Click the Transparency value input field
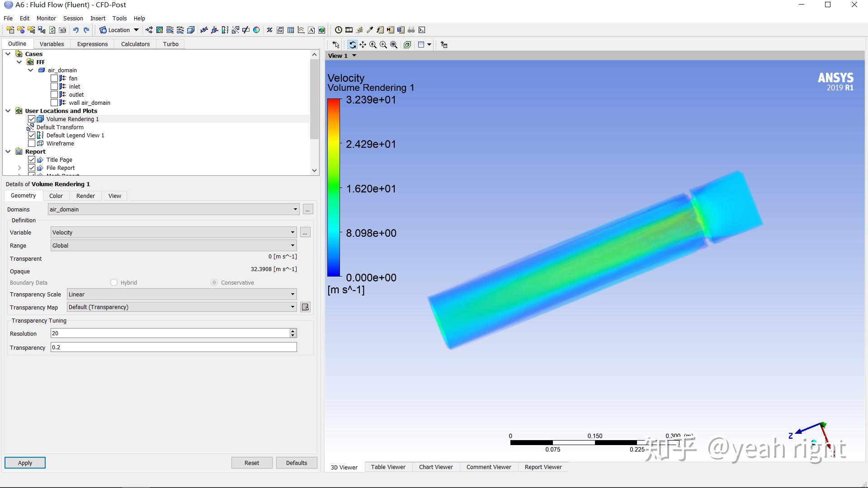The width and height of the screenshot is (868, 488). (174, 347)
